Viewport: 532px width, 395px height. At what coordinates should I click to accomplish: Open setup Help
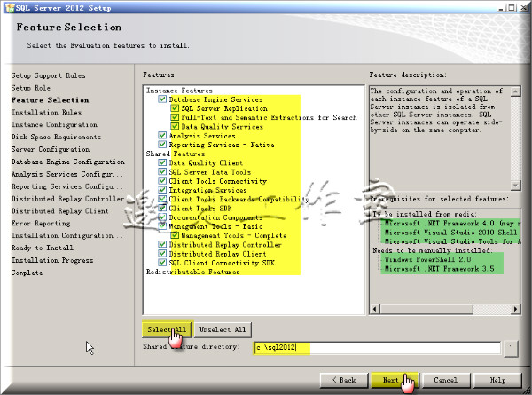[x=497, y=380]
